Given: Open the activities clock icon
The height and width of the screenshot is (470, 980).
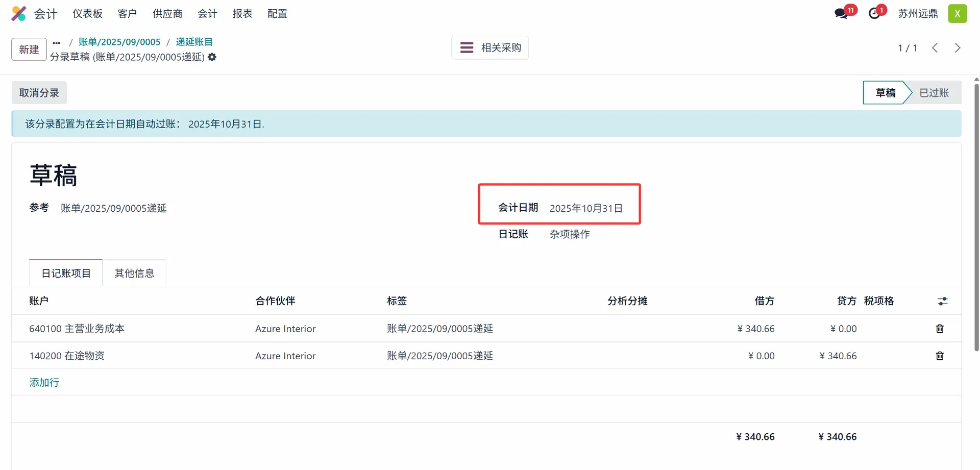Looking at the screenshot, I should (x=875, y=14).
